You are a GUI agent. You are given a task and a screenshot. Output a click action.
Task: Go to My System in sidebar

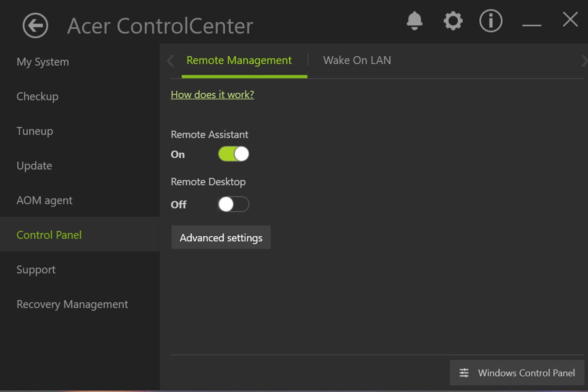[x=43, y=62]
